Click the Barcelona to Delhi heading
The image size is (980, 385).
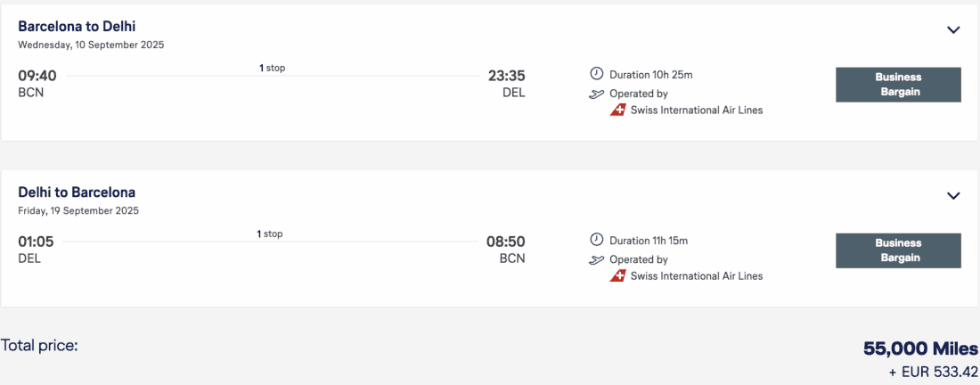pos(77,26)
